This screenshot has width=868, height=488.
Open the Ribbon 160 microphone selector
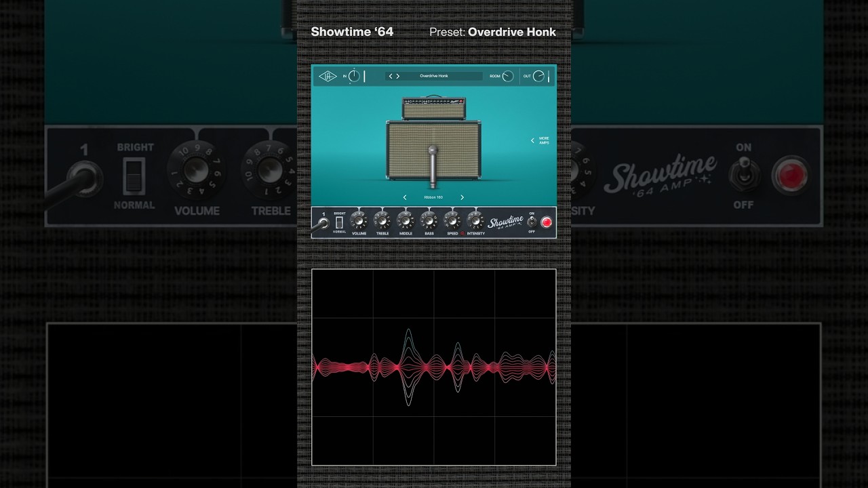[433, 197]
